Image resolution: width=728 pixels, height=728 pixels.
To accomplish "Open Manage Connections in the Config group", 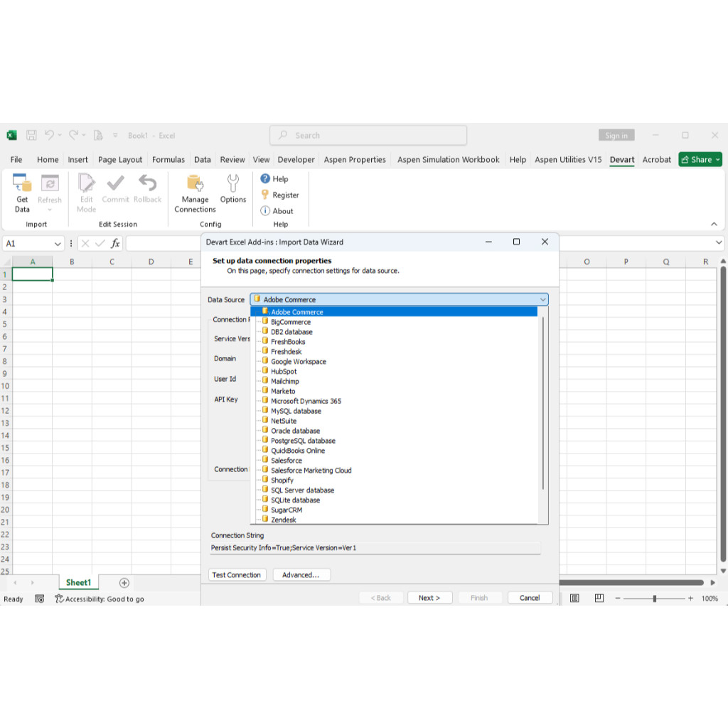I will (x=195, y=185).
